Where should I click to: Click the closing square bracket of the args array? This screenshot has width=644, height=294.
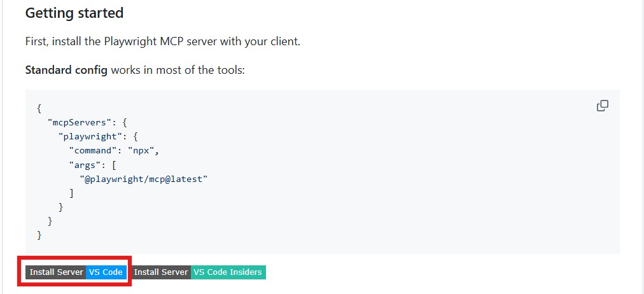click(71, 193)
